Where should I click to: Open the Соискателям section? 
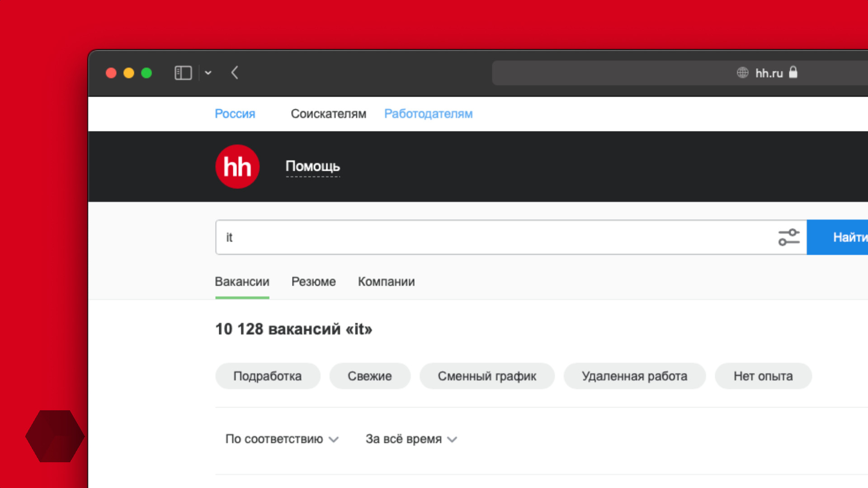(329, 114)
